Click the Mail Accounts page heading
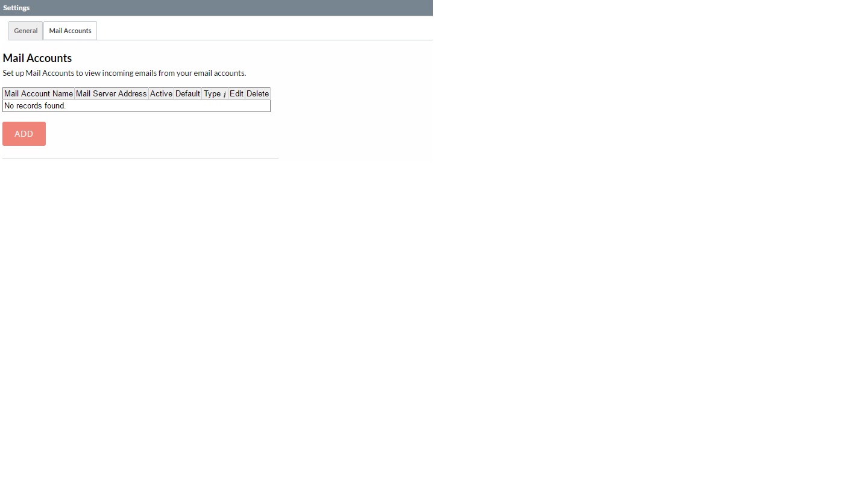The height and width of the screenshot is (488, 868). click(x=37, y=58)
